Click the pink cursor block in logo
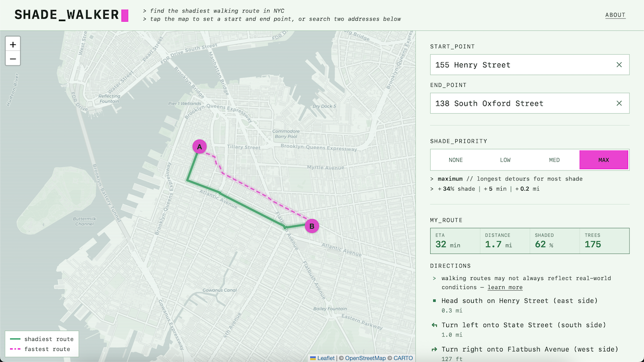Viewport: 644px width, 362px height. (125, 15)
